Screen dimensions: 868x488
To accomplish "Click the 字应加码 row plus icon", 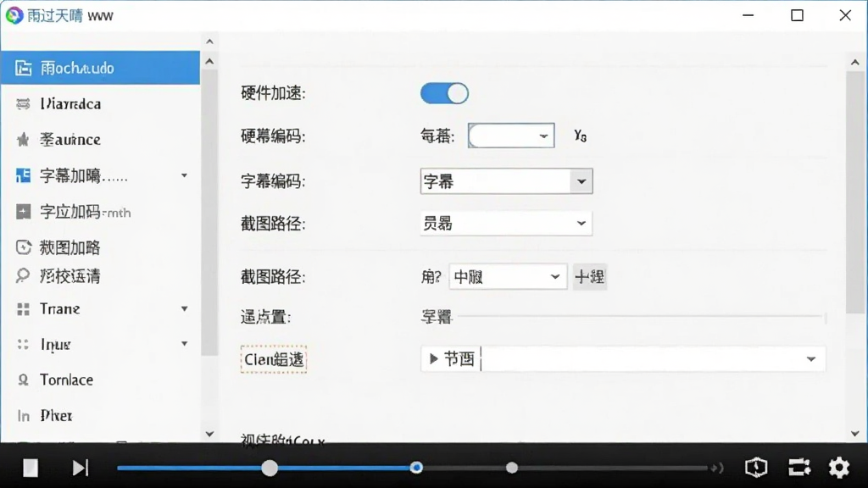I will tap(23, 212).
